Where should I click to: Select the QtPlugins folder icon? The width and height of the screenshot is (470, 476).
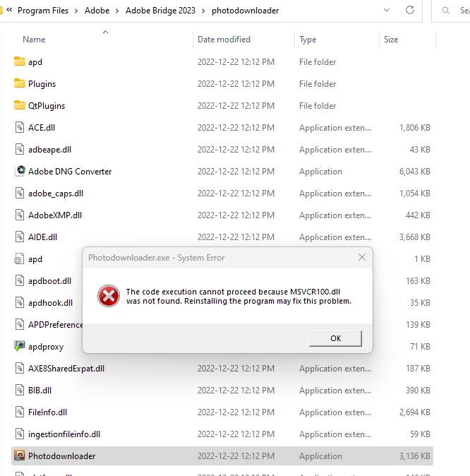pyautogui.click(x=20, y=105)
